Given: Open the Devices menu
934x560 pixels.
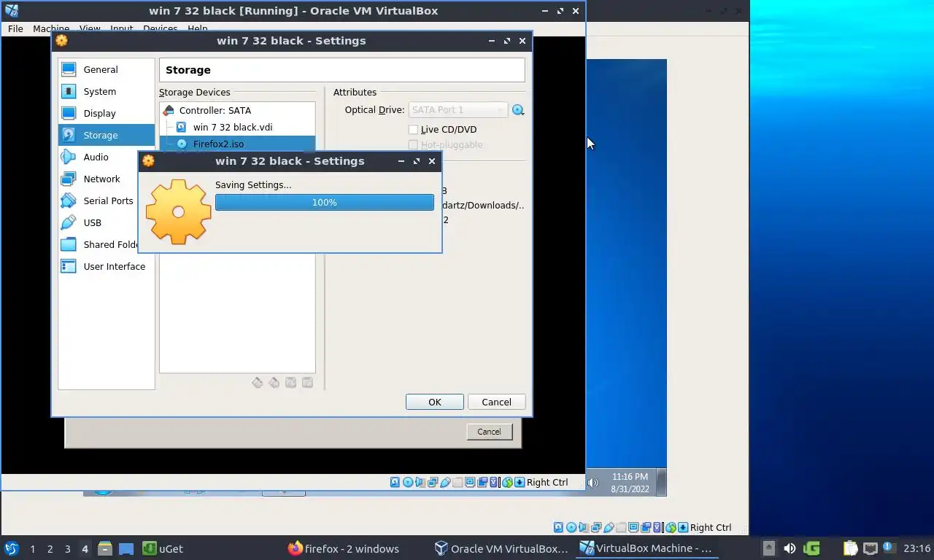Looking at the screenshot, I should (161, 28).
